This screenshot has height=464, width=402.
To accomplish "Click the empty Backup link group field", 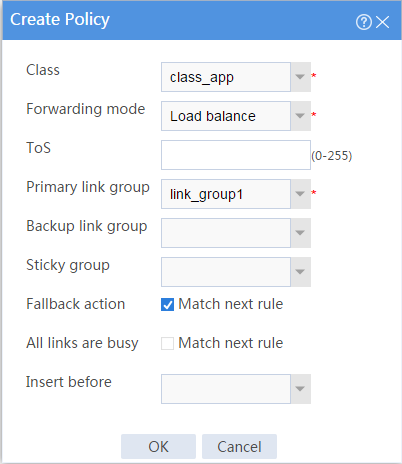I will click(x=226, y=233).
